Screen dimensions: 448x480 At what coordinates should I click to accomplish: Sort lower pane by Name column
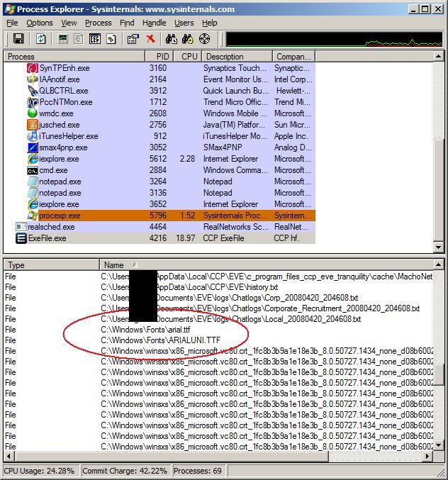pos(267,264)
